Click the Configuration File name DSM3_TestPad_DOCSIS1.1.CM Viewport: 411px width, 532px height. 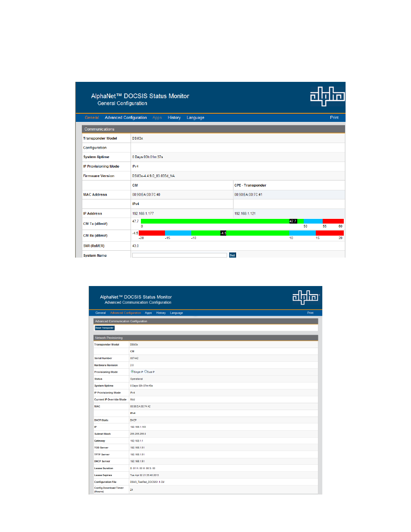(147, 482)
